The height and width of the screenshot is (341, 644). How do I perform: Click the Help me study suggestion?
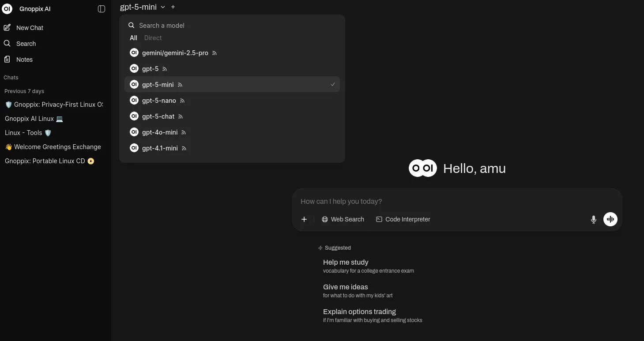pyautogui.click(x=346, y=262)
